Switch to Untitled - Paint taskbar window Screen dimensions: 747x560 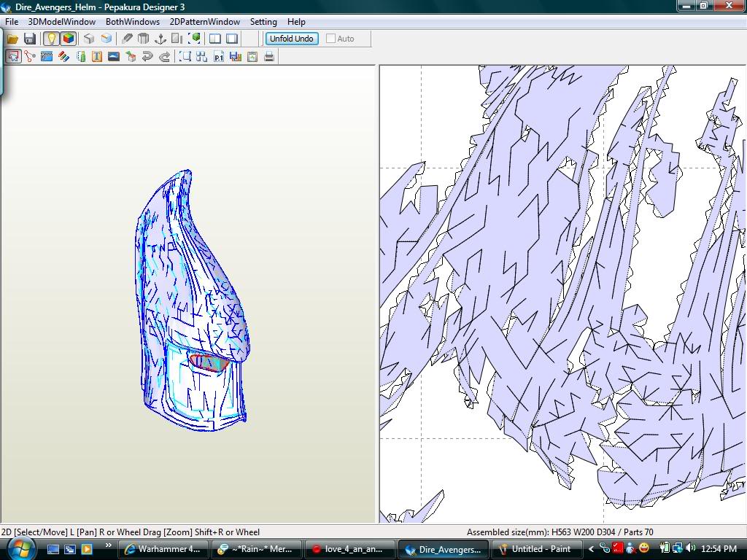[538, 549]
